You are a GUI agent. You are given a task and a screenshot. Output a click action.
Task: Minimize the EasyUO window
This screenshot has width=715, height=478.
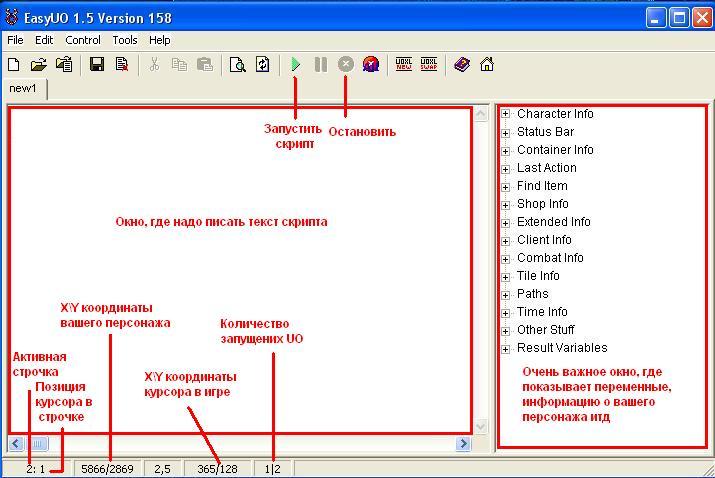[656, 18]
